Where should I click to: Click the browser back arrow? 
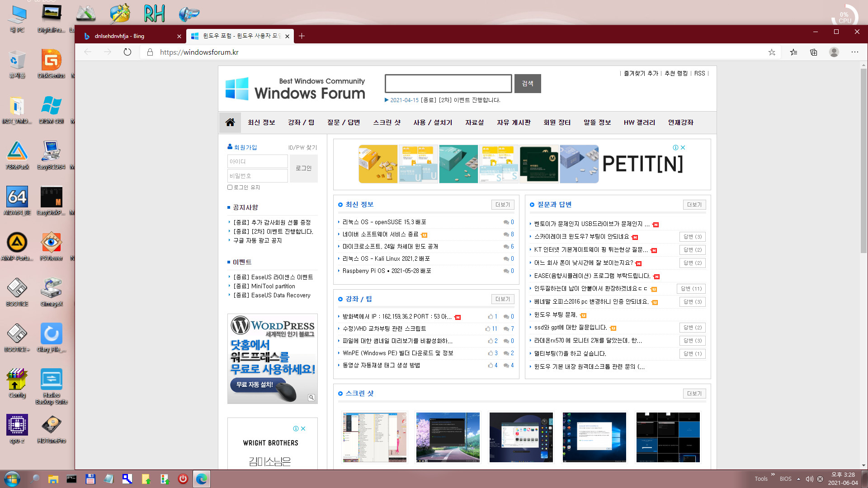coord(88,52)
